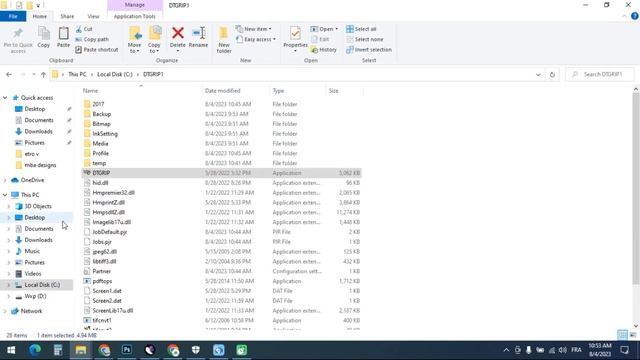Open the Application Tools tab

click(135, 16)
